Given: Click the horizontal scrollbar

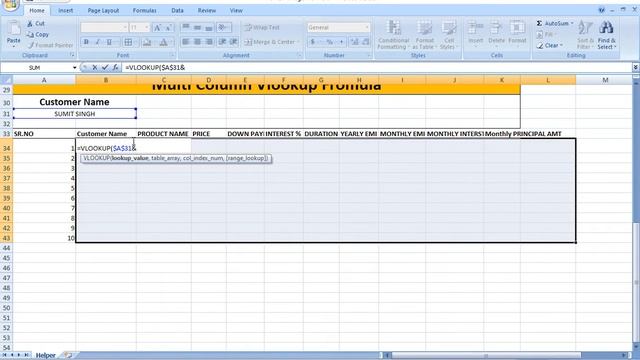Looking at the screenshot, I should point(486,356).
